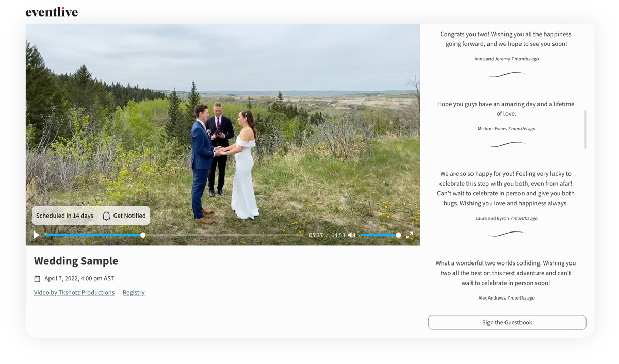Open the Registry link
The image size is (619, 364).
click(x=133, y=292)
